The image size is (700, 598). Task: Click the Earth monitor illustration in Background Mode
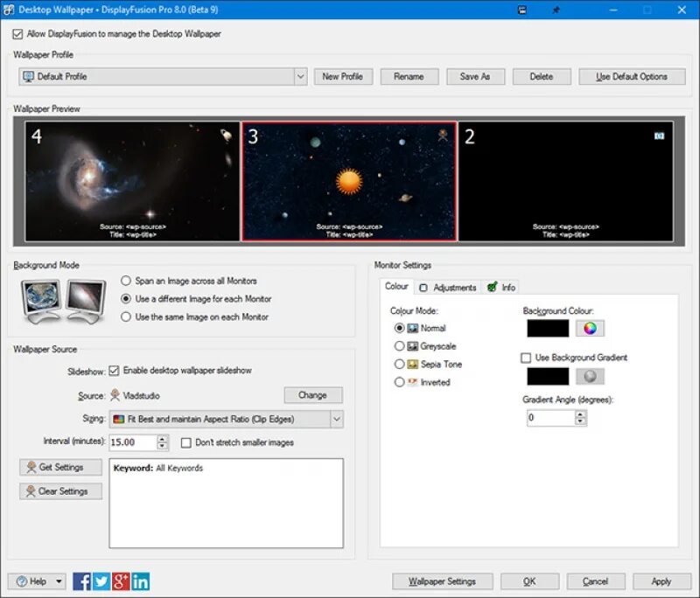(x=41, y=301)
